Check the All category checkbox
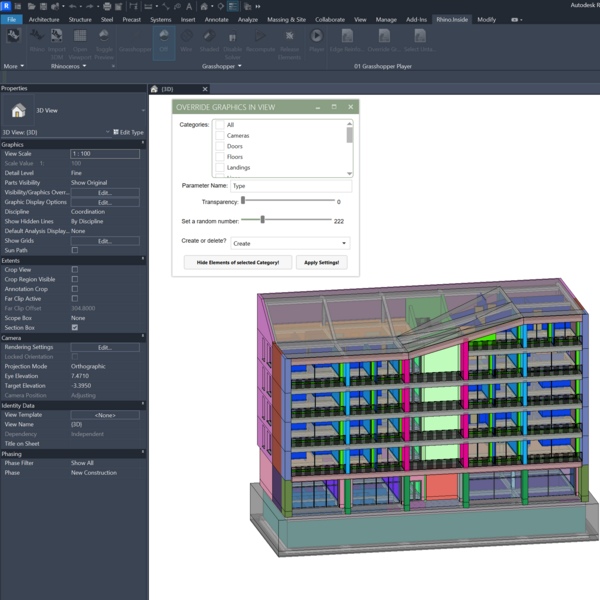Viewport: 600px width, 600px height. tap(220, 125)
